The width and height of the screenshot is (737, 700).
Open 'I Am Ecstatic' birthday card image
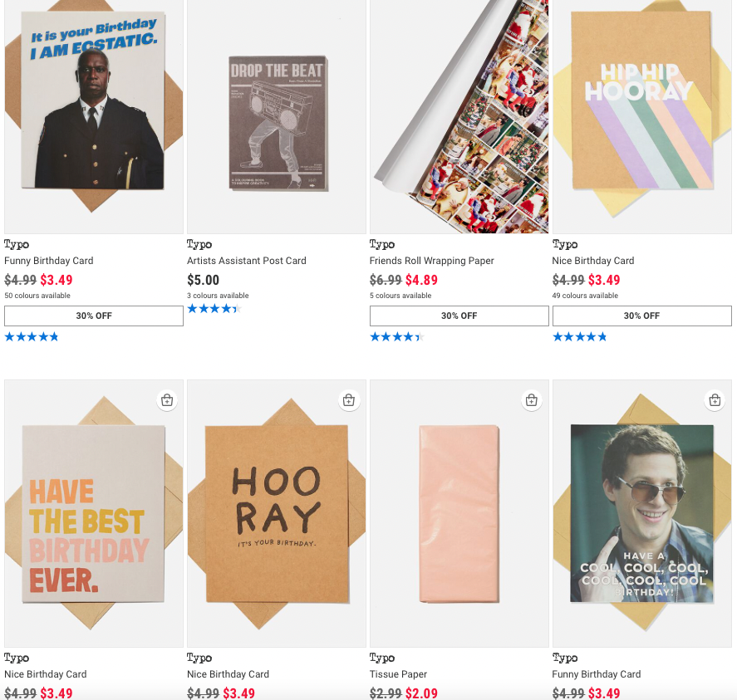pyautogui.click(x=94, y=116)
